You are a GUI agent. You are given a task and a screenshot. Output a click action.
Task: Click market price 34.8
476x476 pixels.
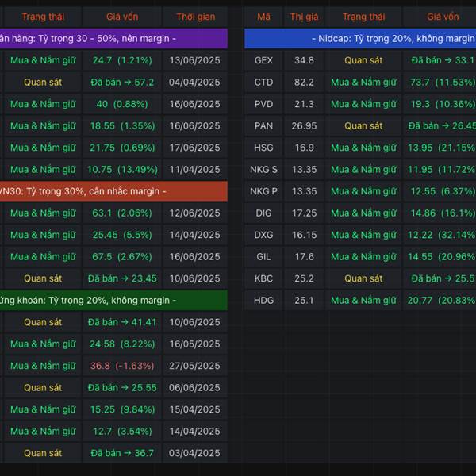tap(304, 60)
